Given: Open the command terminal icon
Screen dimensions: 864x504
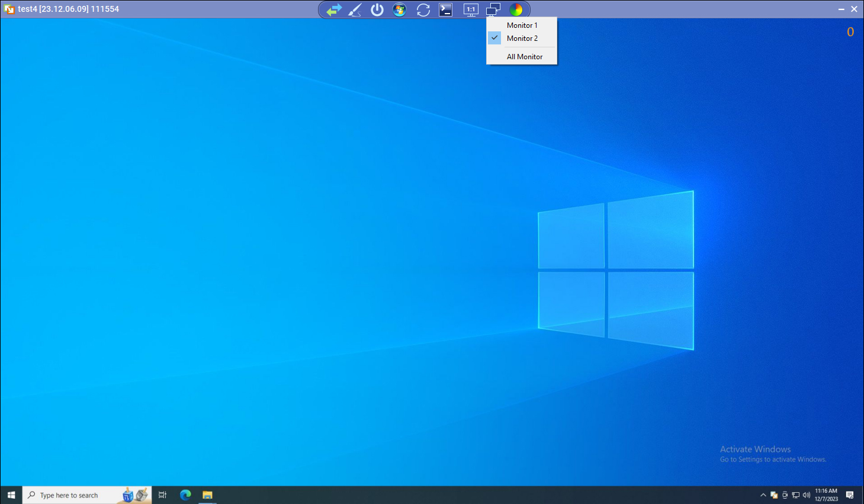Looking at the screenshot, I should click(x=446, y=9).
